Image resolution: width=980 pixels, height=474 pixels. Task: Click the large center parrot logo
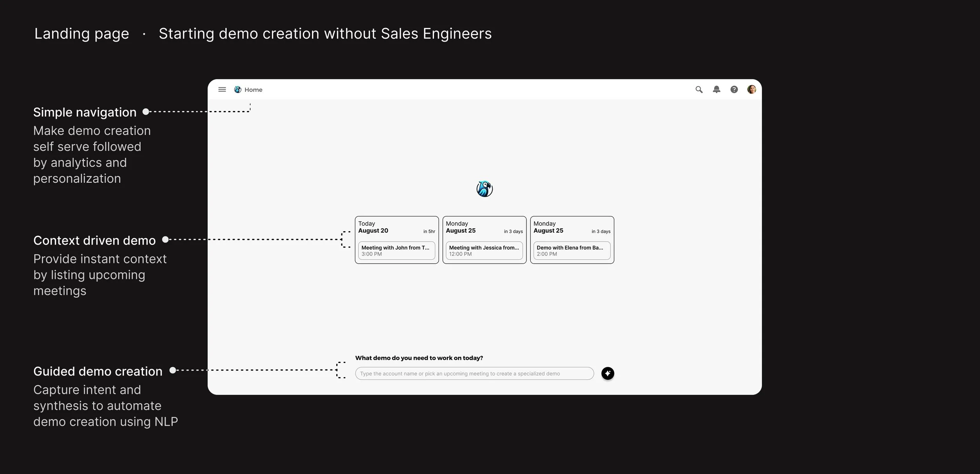tap(485, 189)
